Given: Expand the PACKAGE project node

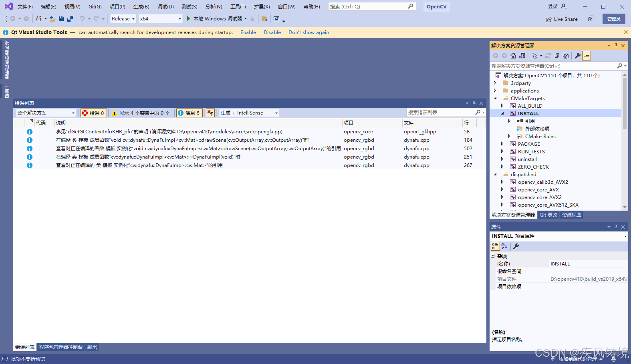Looking at the screenshot, I should 502,144.
